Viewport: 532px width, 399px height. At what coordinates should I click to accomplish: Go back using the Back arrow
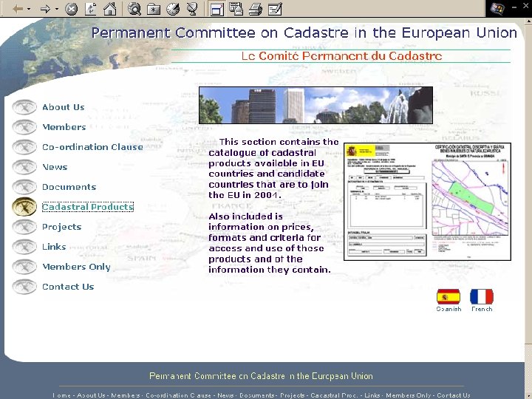(17, 9)
